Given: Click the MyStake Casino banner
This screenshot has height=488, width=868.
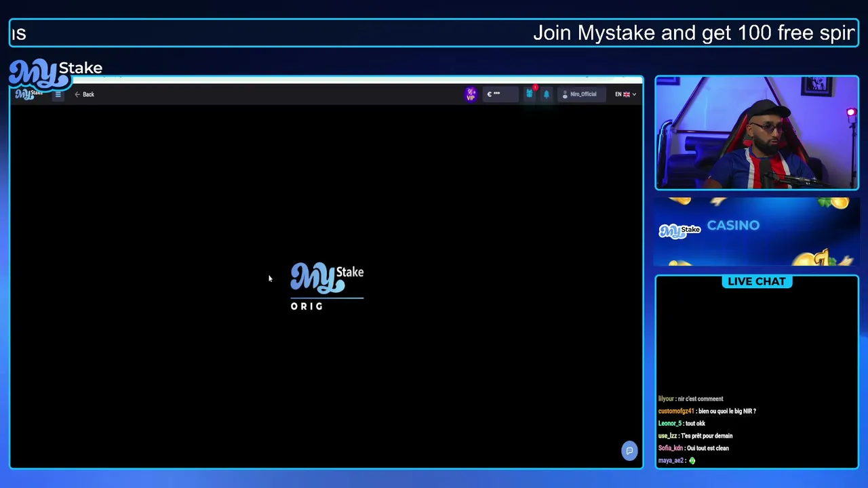Looking at the screenshot, I should click(757, 232).
